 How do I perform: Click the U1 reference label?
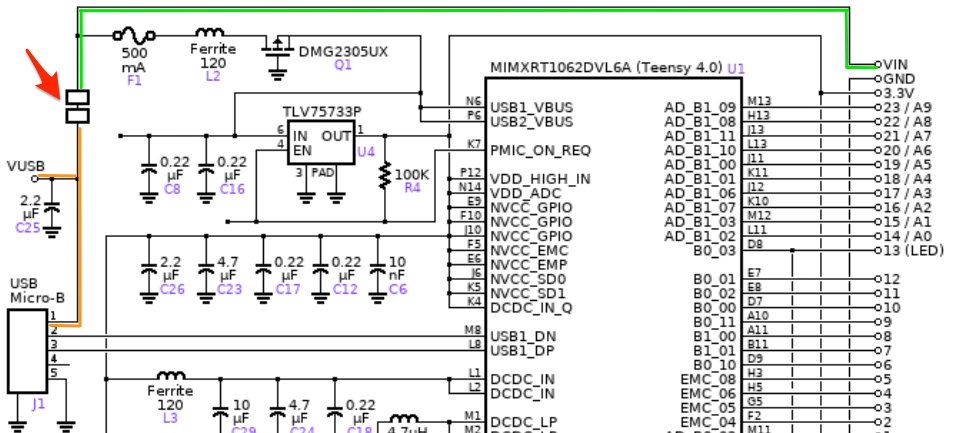[x=736, y=68]
